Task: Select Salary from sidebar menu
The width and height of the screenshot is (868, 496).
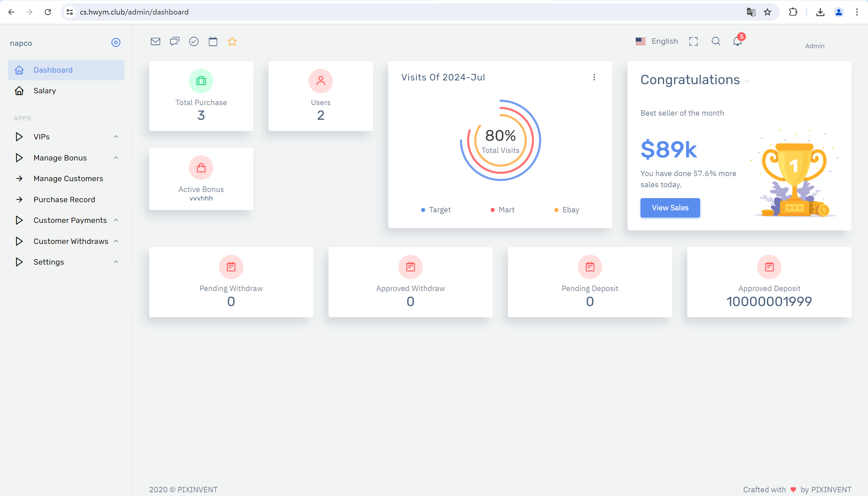Action: [x=45, y=91]
